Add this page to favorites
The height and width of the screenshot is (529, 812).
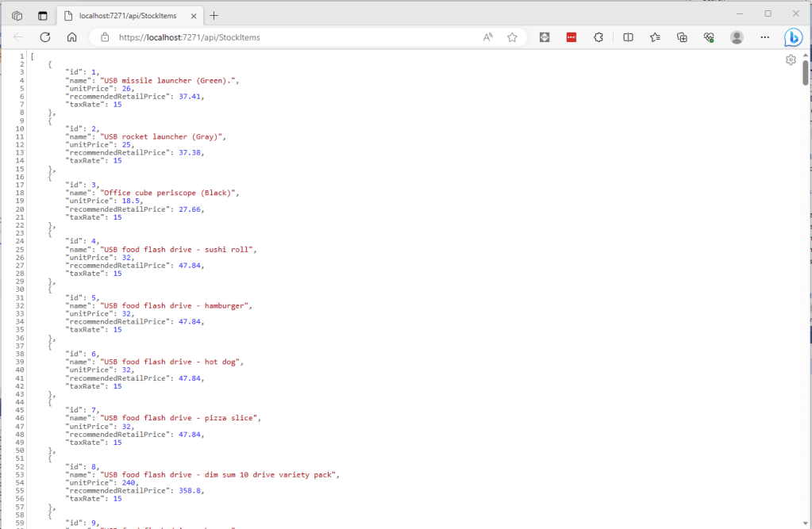(512, 37)
